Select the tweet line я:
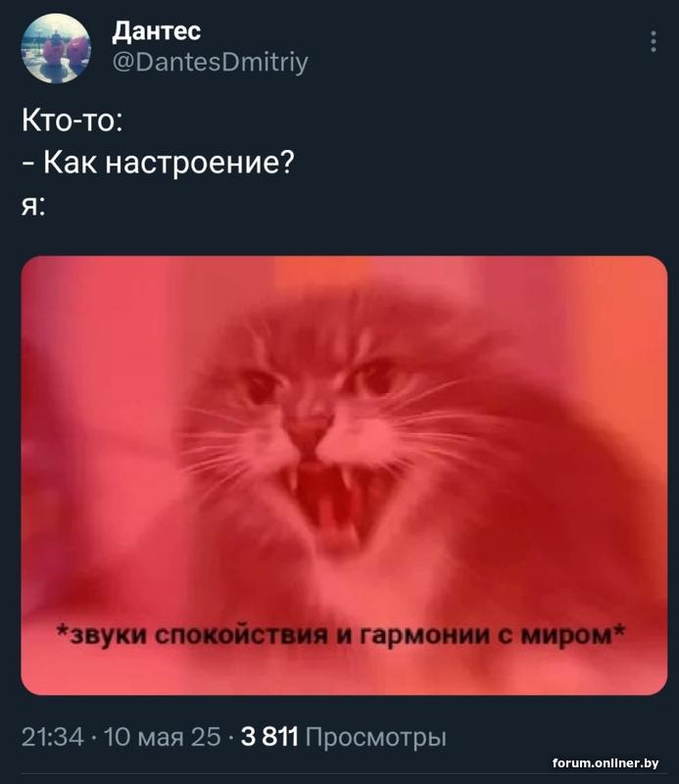The image size is (679, 784). tap(33, 205)
